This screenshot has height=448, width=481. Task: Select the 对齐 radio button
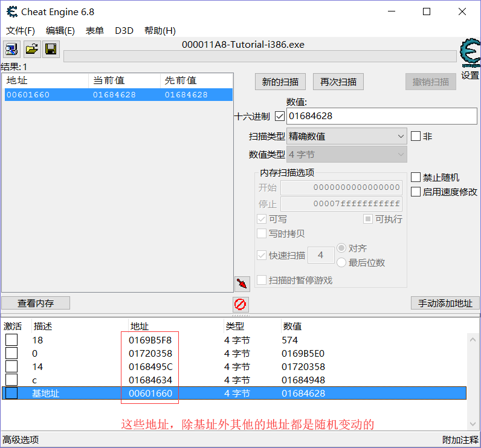click(341, 248)
